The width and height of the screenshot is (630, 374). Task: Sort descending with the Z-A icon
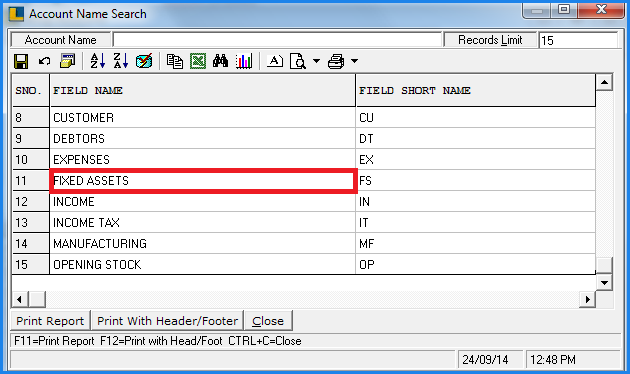[x=121, y=61]
